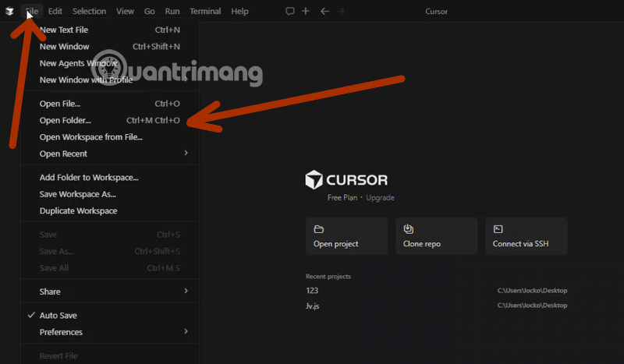
Task: Click the terminal icon on Connect via SSH card
Action: click(x=498, y=229)
